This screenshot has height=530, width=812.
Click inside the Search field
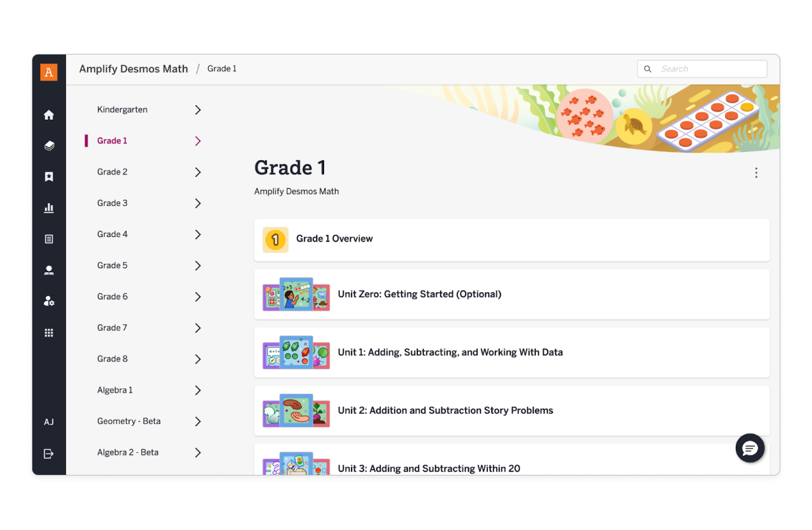click(x=702, y=68)
